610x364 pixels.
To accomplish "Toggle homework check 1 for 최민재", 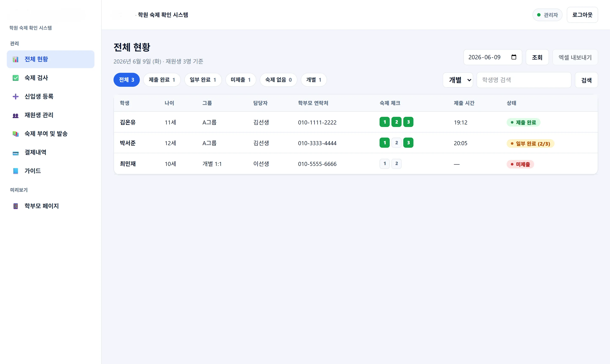I will [385, 164].
